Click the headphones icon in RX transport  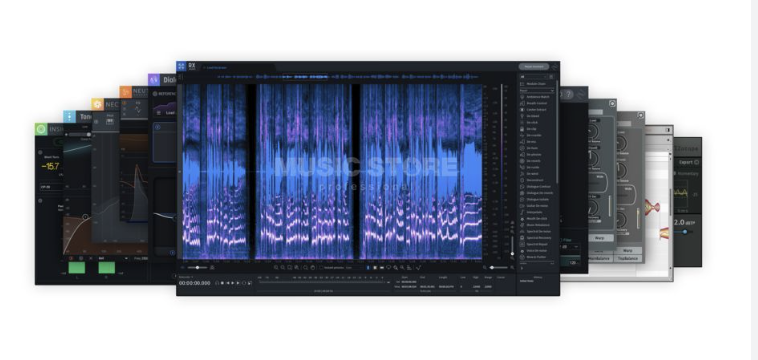point(217,283)
